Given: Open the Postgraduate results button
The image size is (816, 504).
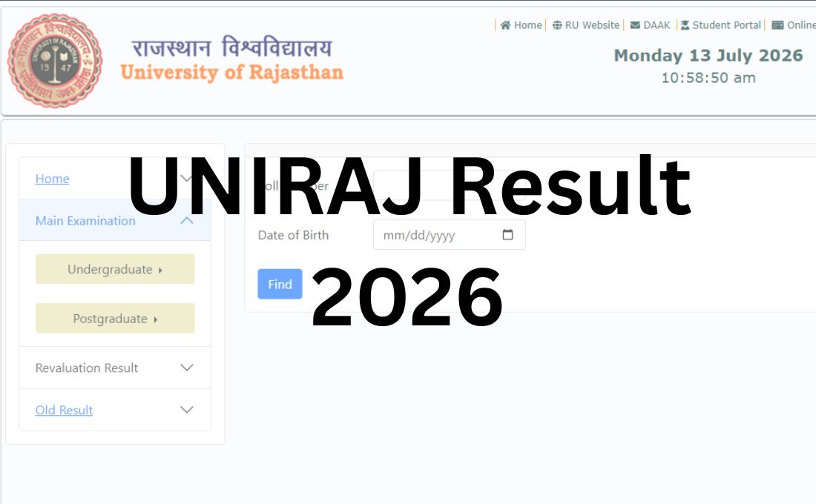Looking at the screenshot, I should (x=115, y=318).
